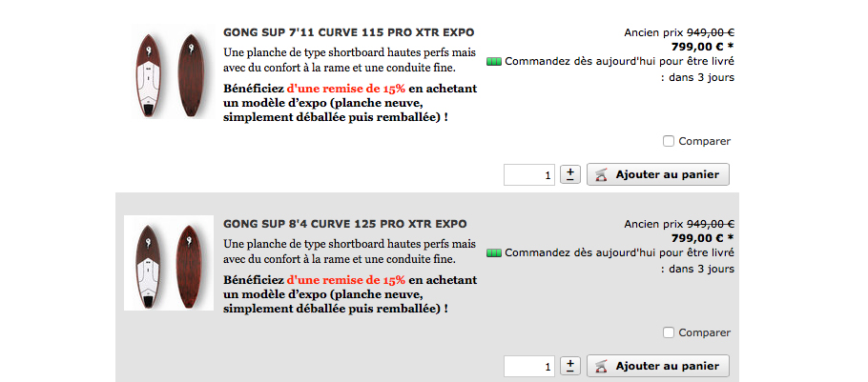Click crossed-out 949,00 € old price for 8'4 board

[x=711, y=224]
